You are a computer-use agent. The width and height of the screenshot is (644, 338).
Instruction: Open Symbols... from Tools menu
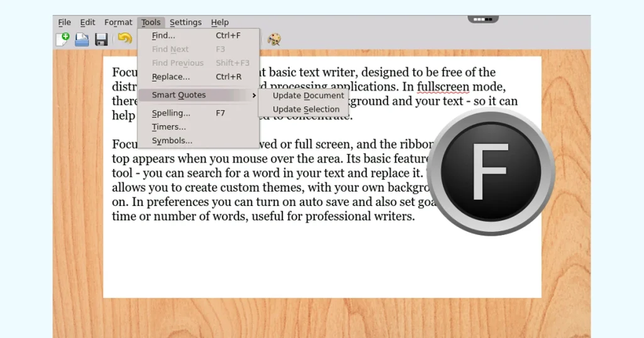(199, 140)
